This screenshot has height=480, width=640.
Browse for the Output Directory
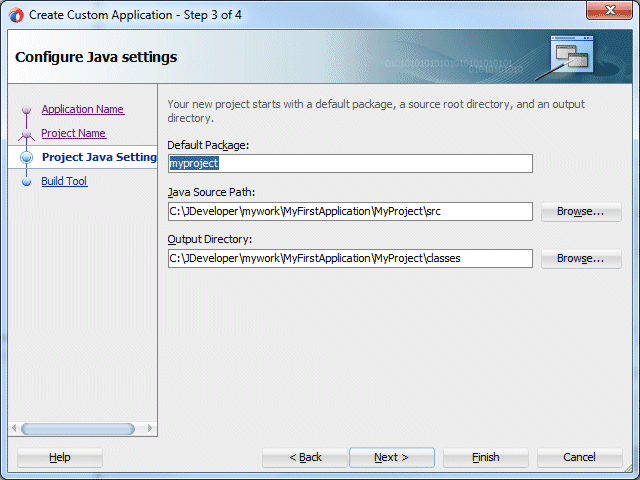[x=581, y=258]
